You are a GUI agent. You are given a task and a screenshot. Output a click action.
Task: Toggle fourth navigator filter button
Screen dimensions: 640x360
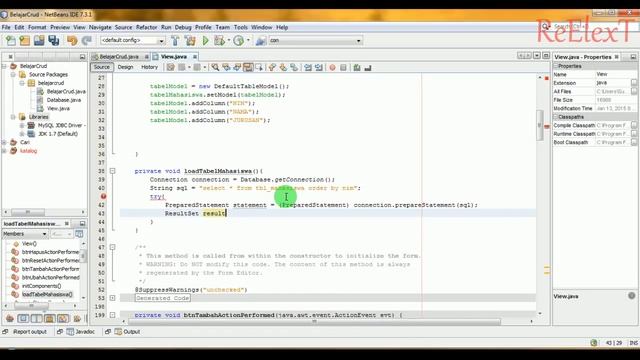pos(50,318)
